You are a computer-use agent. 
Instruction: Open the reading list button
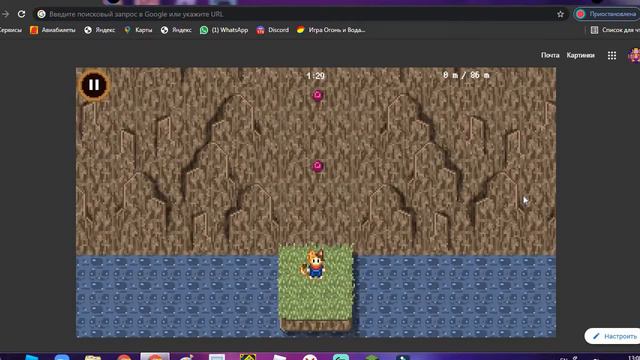pos(614,30)
